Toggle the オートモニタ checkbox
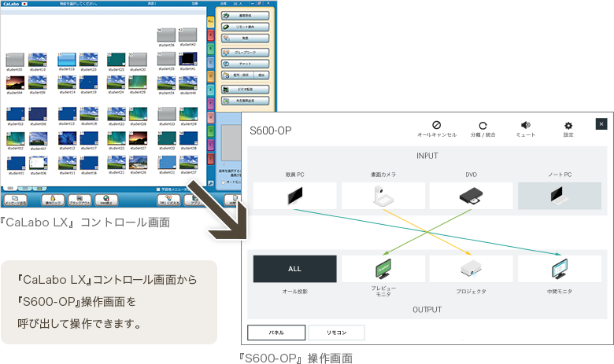 click(x=224, y=182)
